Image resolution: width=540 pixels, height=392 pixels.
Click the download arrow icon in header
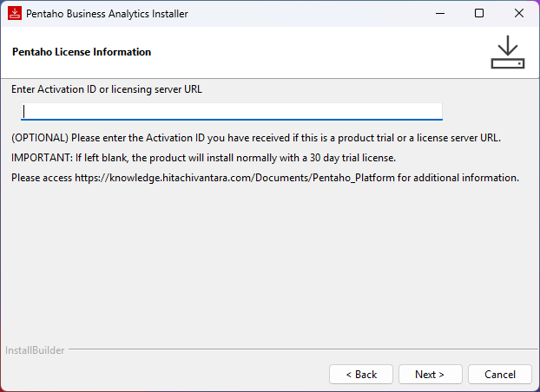(x=507, y=53)
